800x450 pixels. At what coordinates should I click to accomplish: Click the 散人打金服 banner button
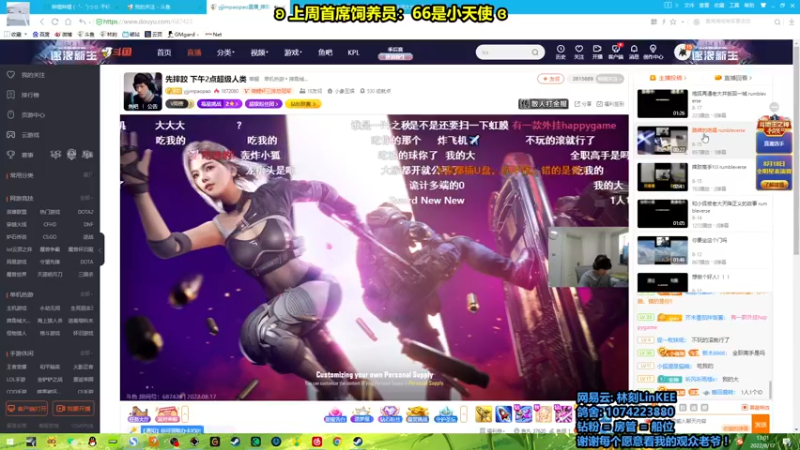tap(543, 104)
